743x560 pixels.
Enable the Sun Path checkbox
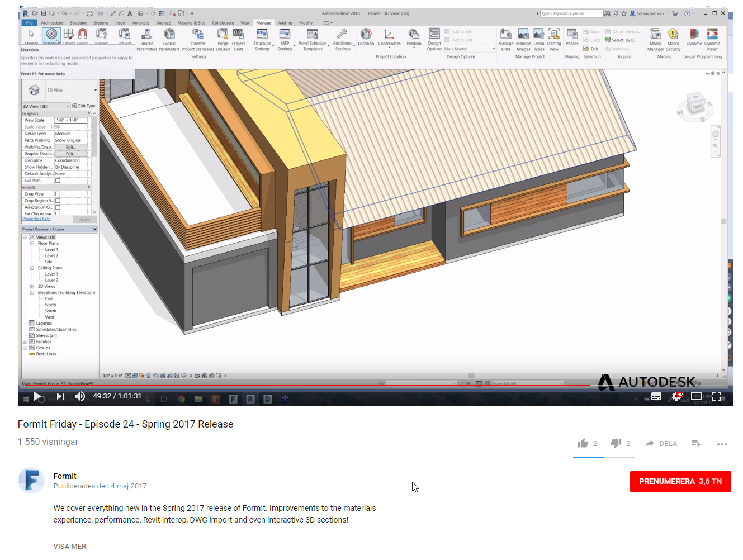(x=58, y=181)
